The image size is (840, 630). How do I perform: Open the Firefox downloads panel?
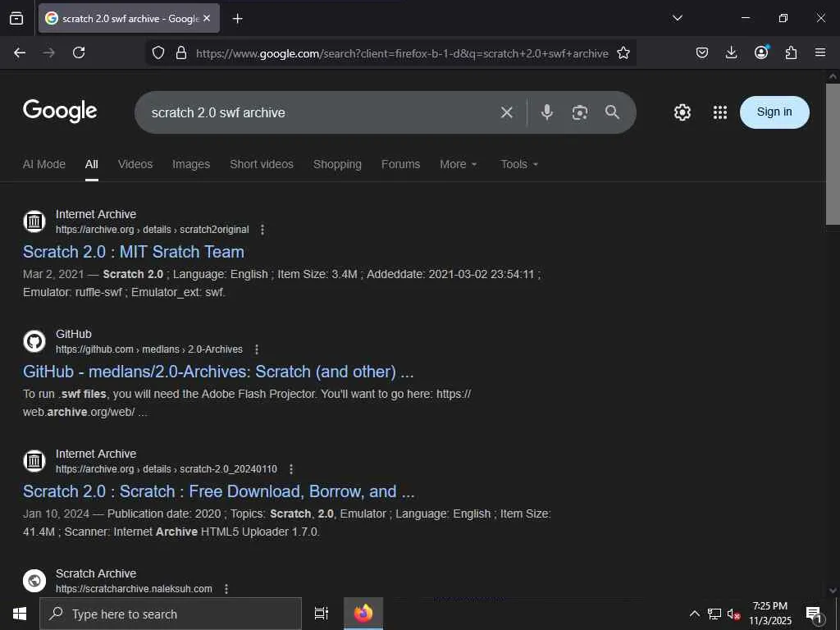731,52
